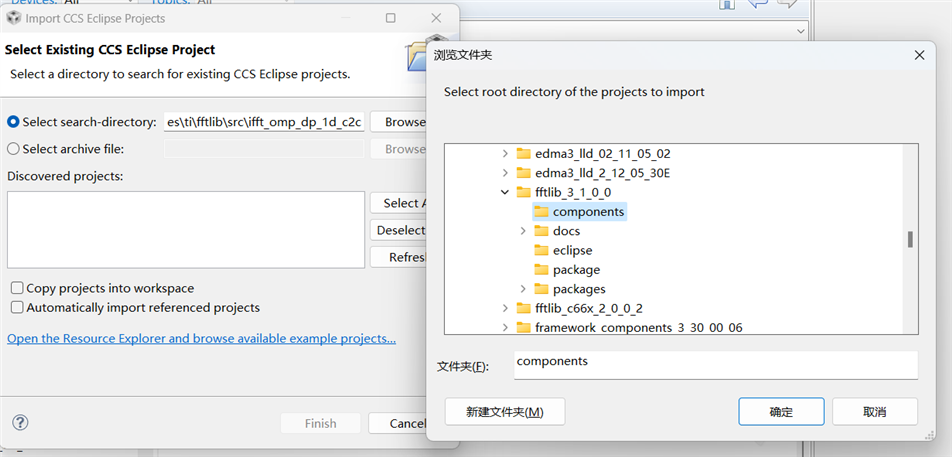Collapse the fftlib_3_1_0_0 tree node
Viewport: 952px width, 457px height.
[505, 192]
